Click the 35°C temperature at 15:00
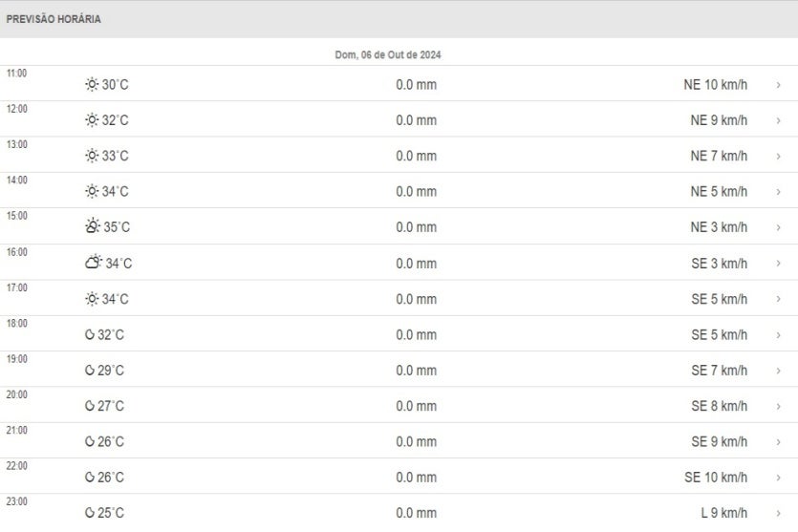The height and width of the screenshot is (532, 798). pyautogui.click(x=117, y=227)
